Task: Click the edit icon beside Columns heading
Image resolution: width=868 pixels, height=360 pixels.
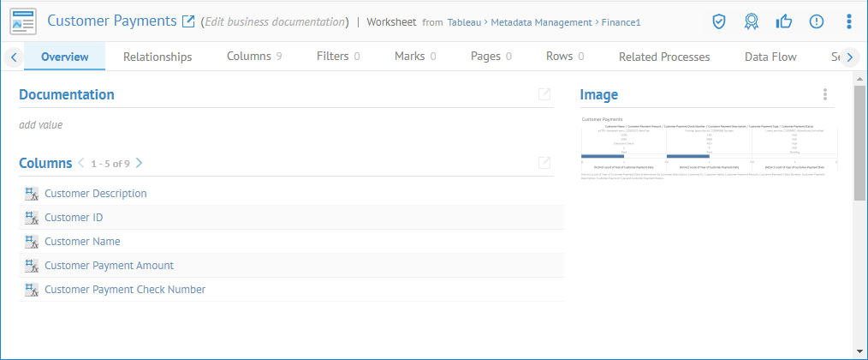Action: (544, 163)
